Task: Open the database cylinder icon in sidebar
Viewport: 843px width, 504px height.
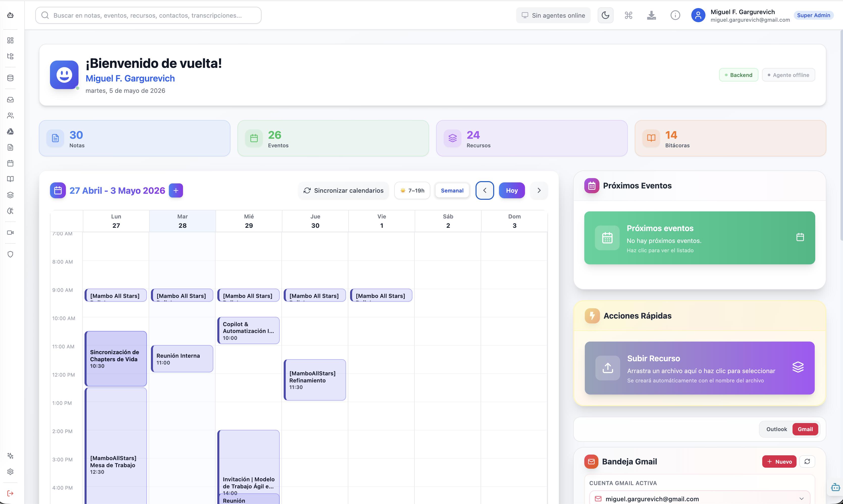Action: point(10,78)
